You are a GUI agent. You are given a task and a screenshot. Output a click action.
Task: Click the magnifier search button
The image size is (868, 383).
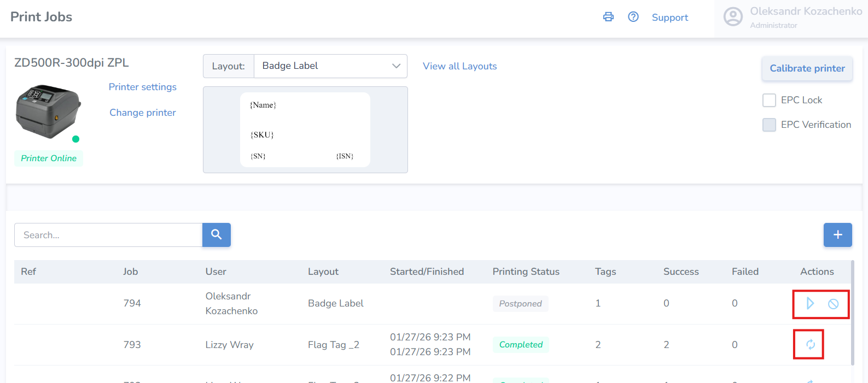pyautogui.click(x=217, y=235)
